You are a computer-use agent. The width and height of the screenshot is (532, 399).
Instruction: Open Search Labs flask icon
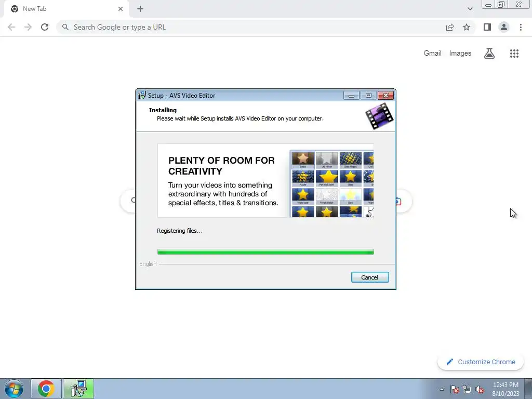489,54
